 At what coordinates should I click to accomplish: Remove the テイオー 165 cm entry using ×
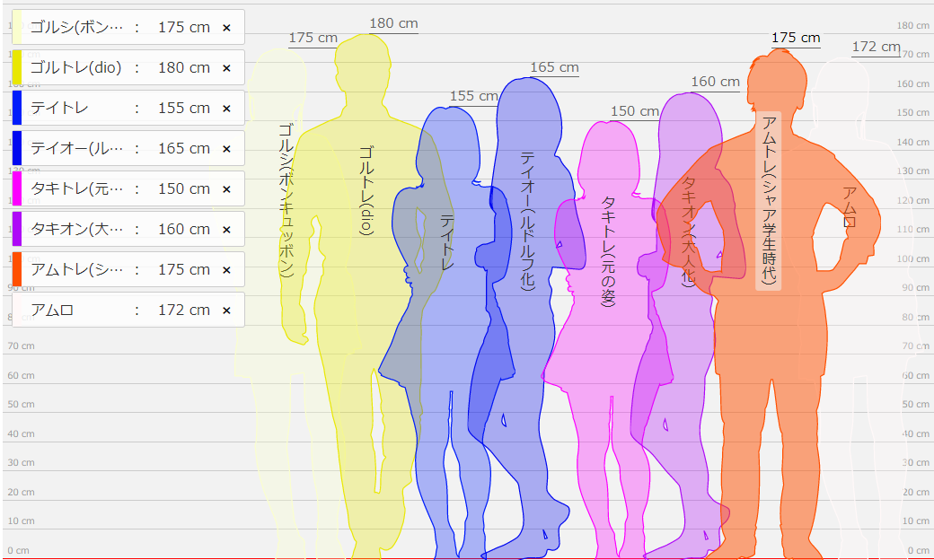(226, 149)
